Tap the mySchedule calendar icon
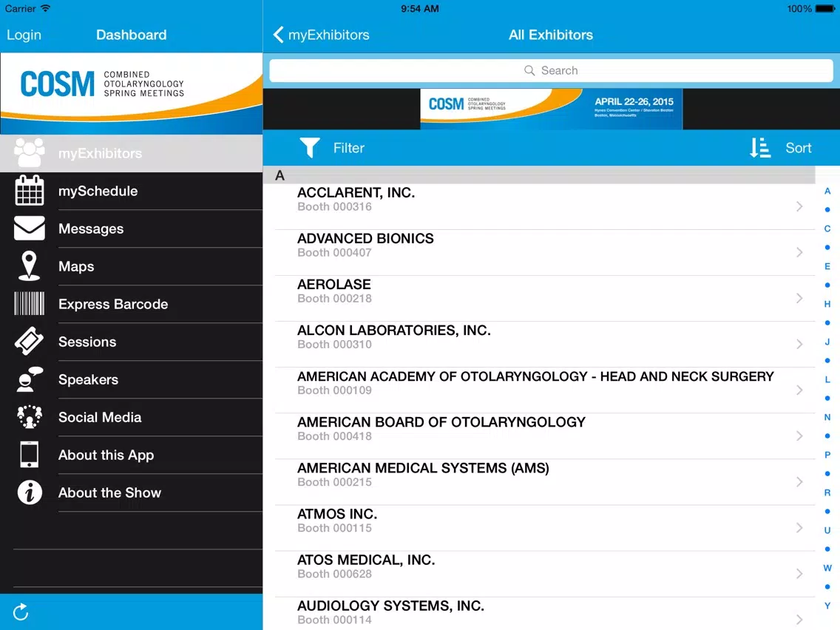 [x=30, y=191]
